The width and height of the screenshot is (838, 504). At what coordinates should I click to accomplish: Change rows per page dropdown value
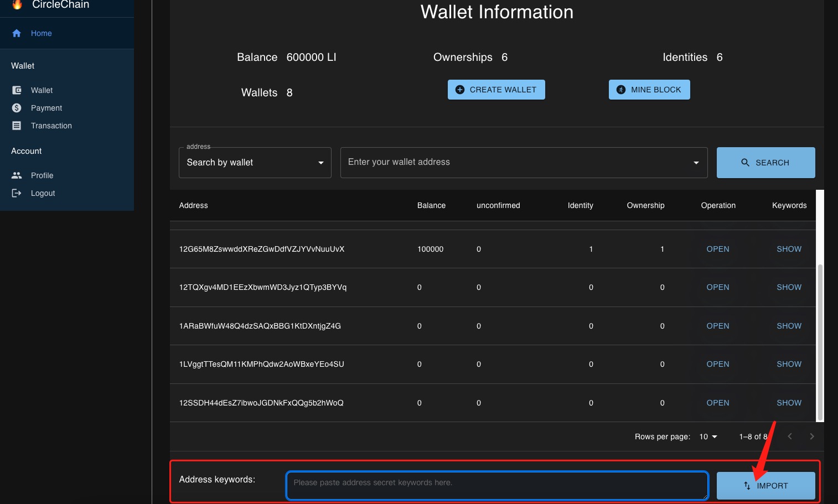(708, 437)
